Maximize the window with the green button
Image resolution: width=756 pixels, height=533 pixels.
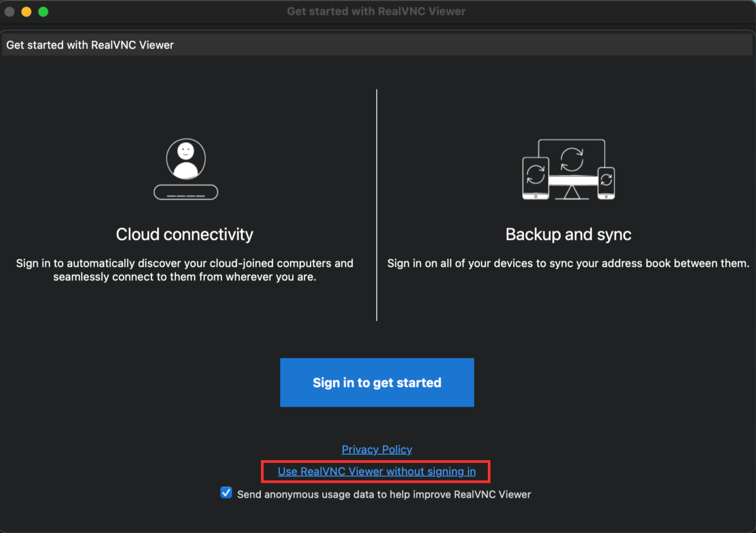(x=43, y=12)
